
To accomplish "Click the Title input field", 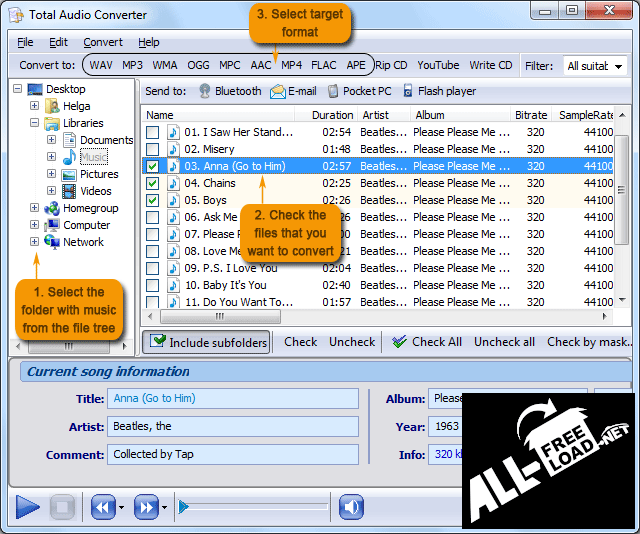I will 234,399.
